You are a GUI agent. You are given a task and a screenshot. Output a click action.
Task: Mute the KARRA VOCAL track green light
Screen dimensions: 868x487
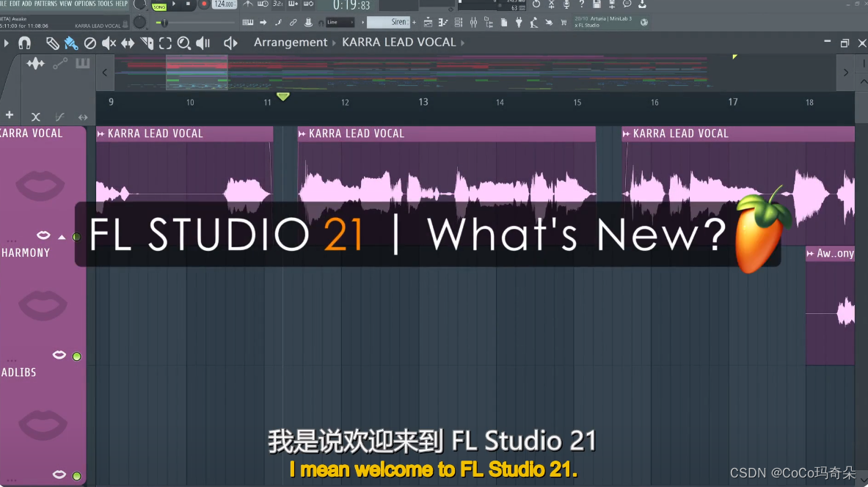tap(76, 237)
